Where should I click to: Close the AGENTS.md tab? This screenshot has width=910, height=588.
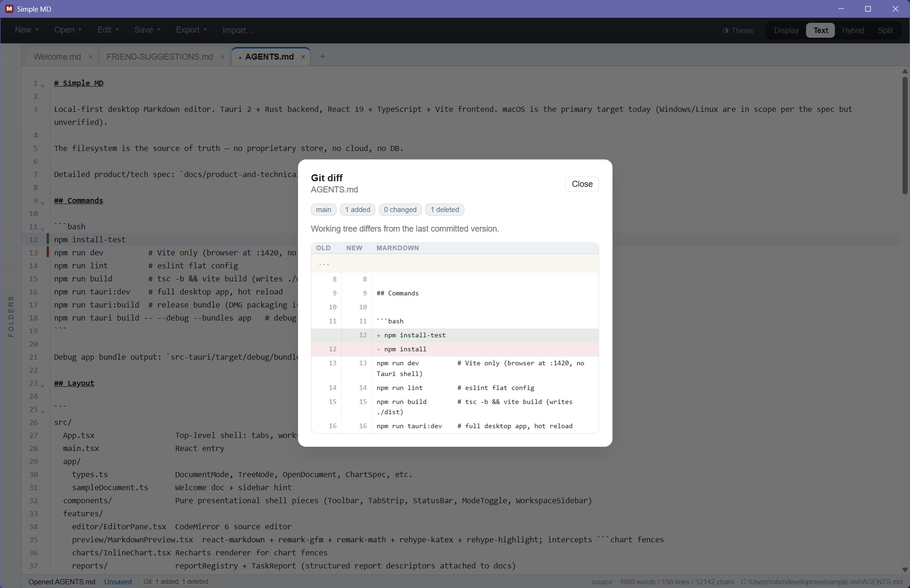pyautogui.click(x=303, y=57)
